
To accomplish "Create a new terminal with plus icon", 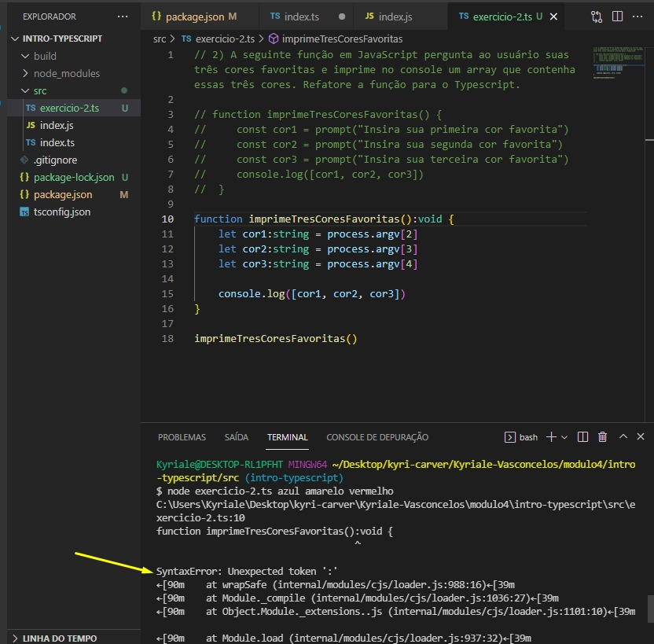I will (552, 437).
